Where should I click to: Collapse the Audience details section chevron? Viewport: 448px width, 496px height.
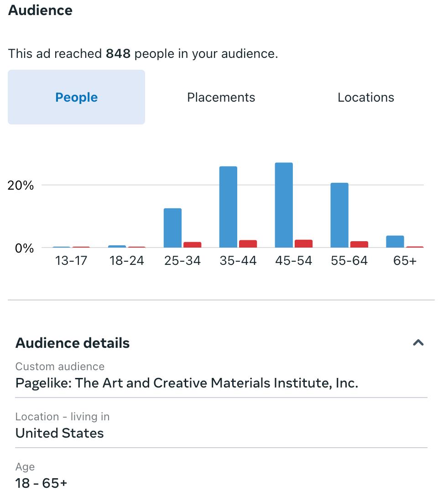pyautogui.click(x=418, y=343)
